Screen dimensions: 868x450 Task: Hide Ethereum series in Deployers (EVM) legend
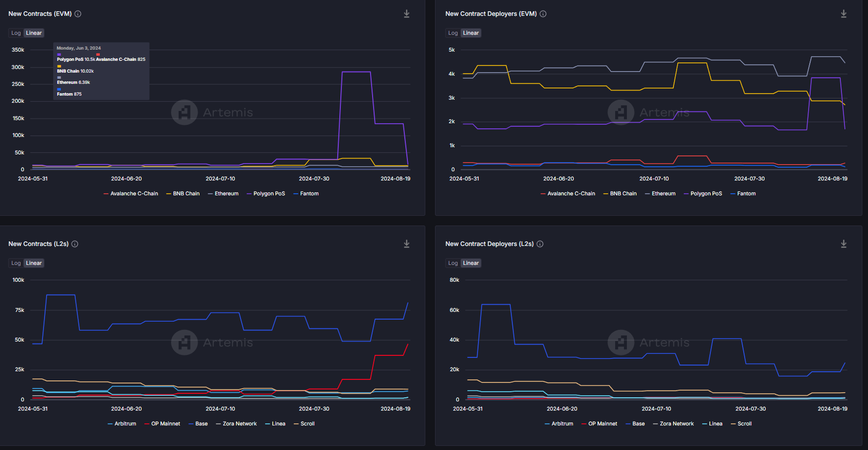[660, 194]
